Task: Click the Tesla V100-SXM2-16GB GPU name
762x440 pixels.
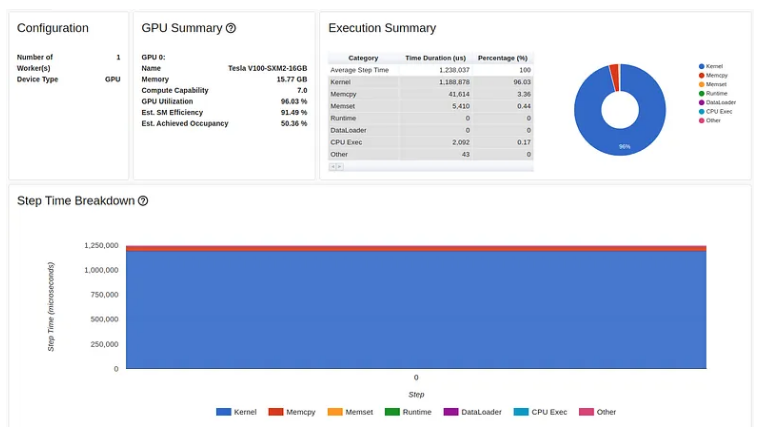Action: (x=267, y=68)
